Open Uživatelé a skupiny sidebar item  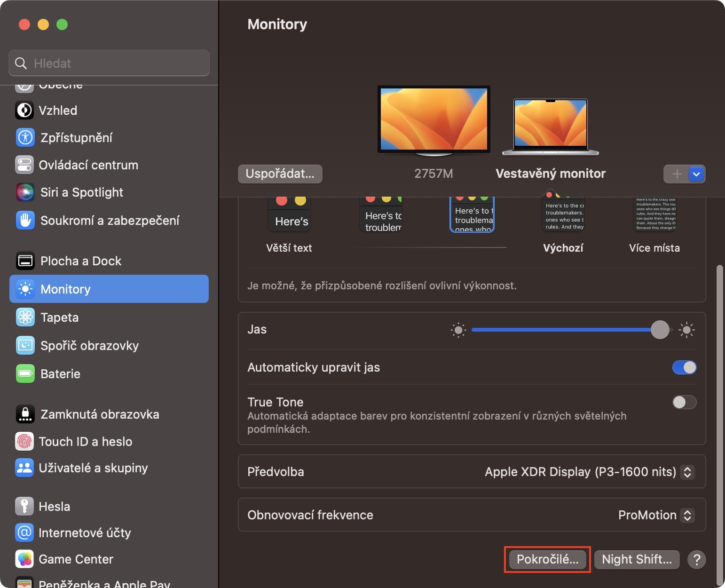click(x=93, y=468)
